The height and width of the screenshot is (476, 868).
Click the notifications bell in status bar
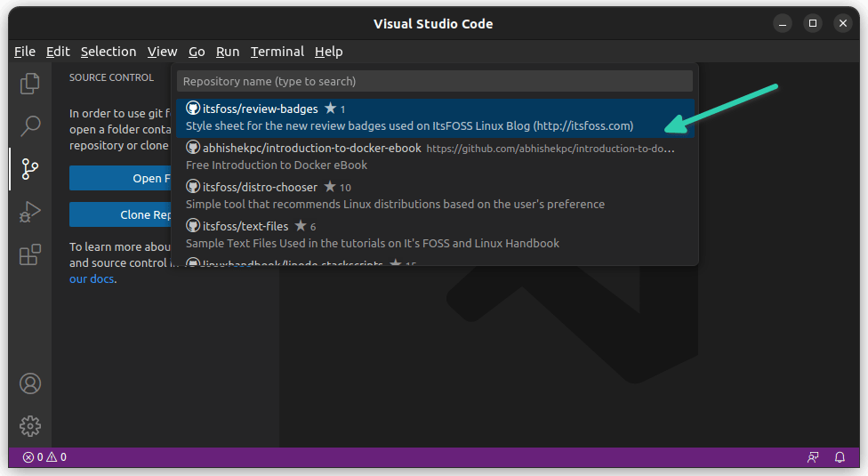[x=840, y=457]
